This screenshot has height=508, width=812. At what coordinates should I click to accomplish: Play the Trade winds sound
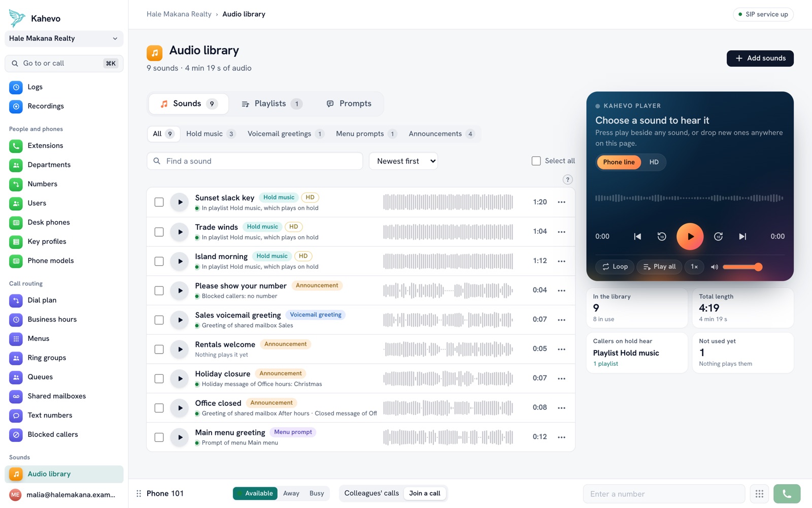pyautogui.click(x=180, y=232)
